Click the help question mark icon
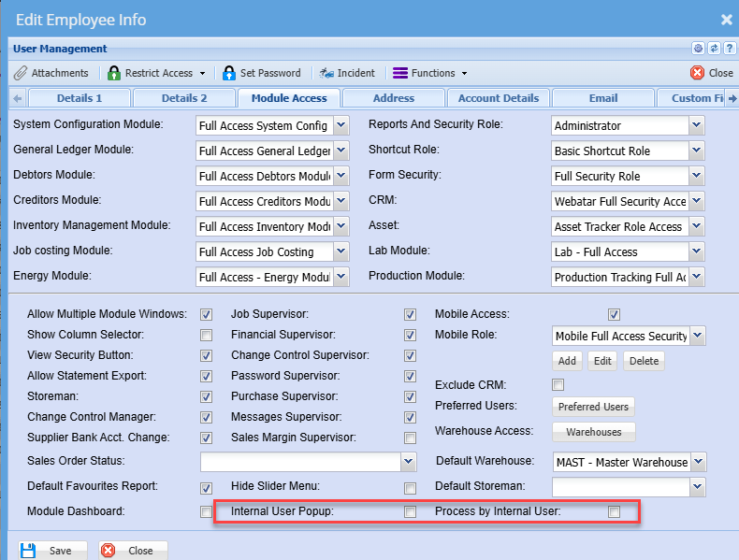This screenshot has width=739, height=560. [730, 48]
